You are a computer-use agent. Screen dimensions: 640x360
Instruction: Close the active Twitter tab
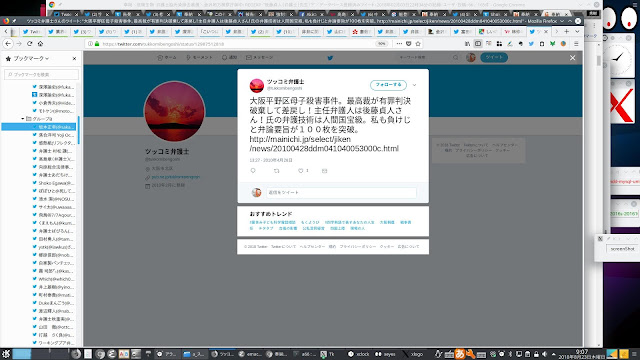546,31
